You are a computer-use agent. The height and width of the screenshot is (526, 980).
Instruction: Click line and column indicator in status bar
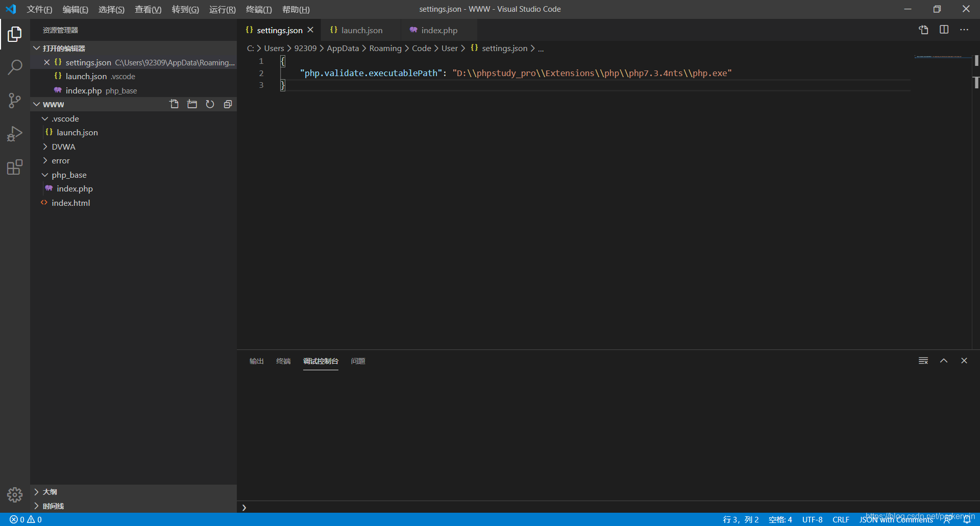pos(741,520)
